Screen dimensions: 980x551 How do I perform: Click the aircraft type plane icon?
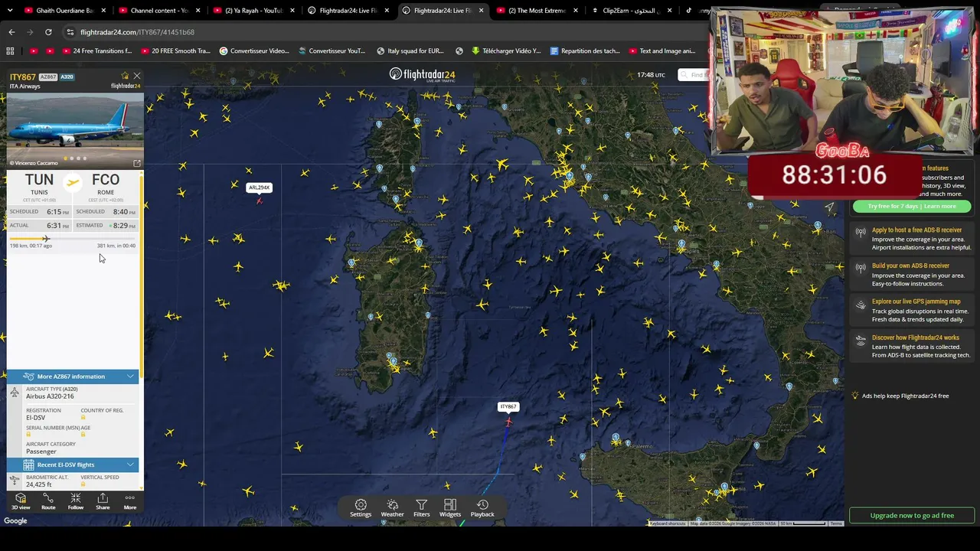[15, 393]
